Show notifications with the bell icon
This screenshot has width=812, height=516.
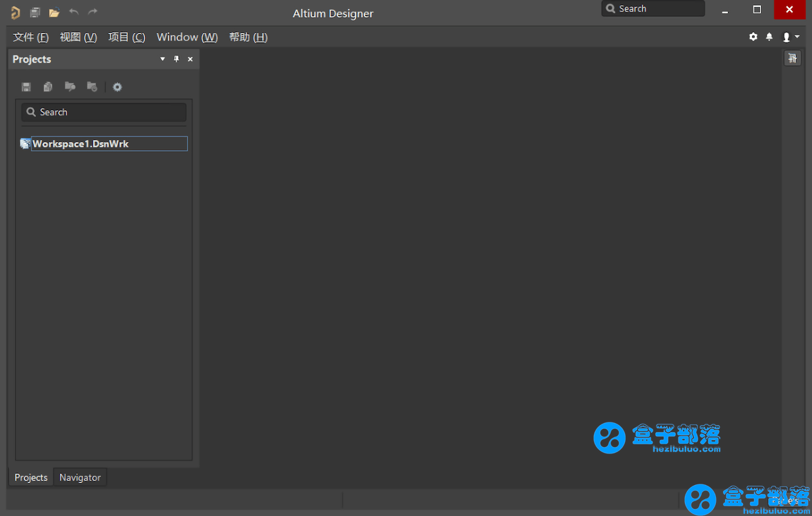pyautogui.click(x=769, y=37)
